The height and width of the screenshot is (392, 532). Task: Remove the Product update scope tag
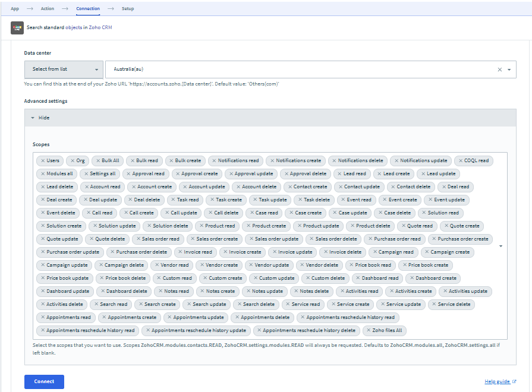coord(299,226)
